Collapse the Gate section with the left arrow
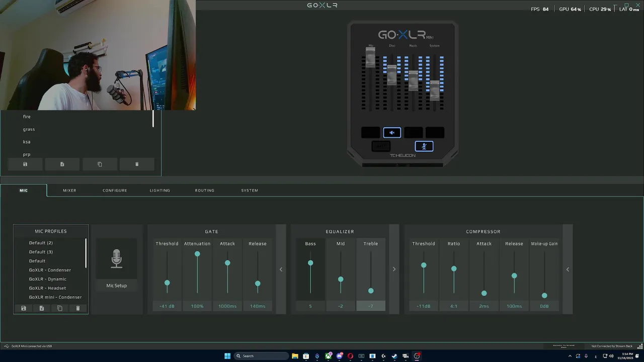The height and width of the screenshot is (362, 644). coord(281,269)
